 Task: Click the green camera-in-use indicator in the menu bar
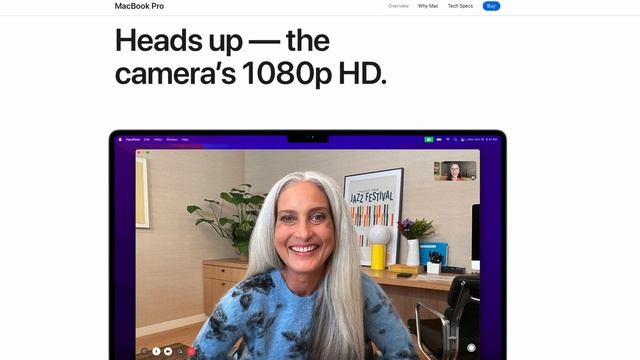[x=429, y=140]
